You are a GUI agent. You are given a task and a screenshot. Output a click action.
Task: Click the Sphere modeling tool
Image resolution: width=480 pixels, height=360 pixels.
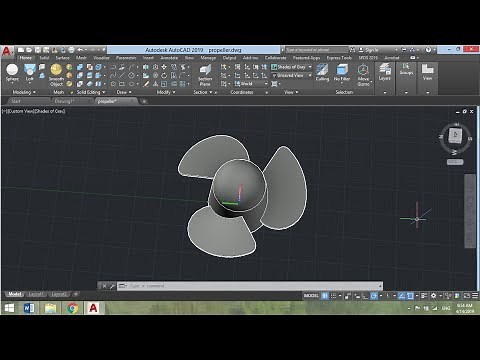click(12, 73)
